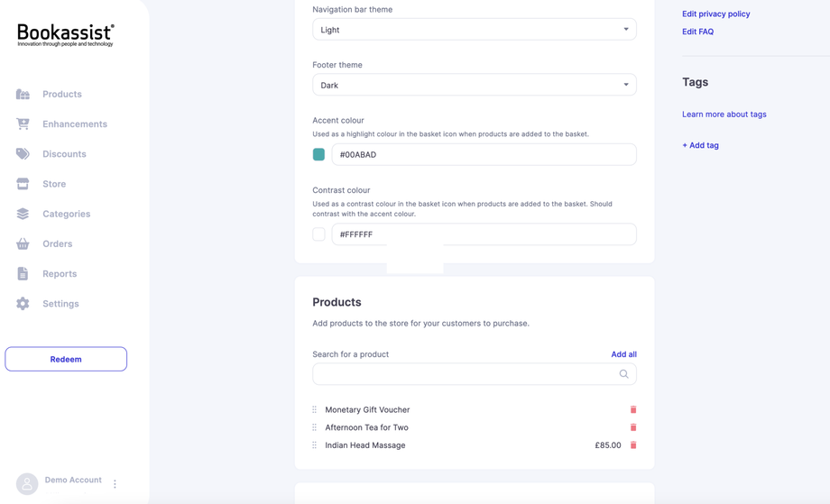Expand the Footer theme dropdown
The image size is (830, 504).
[x=474, y=85]
